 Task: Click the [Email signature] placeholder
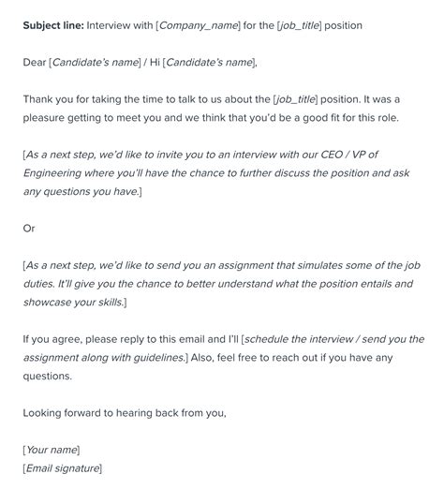pos(63,468)
